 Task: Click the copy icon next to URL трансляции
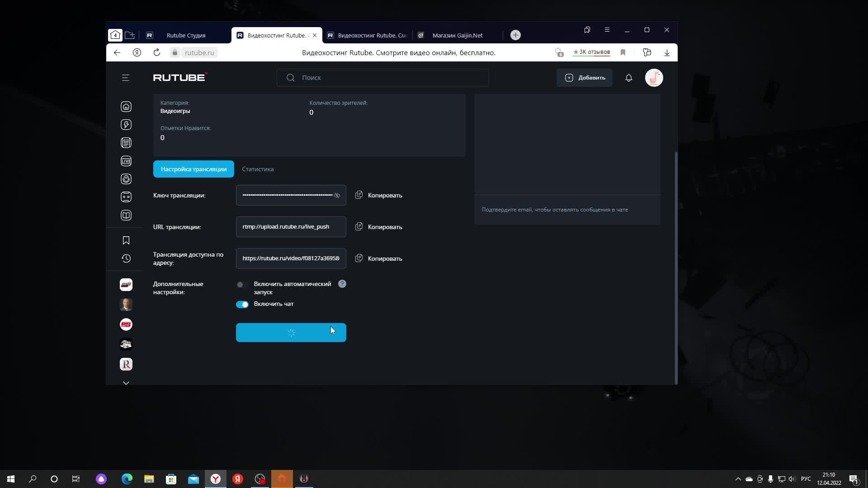click(x=359, y=227)
